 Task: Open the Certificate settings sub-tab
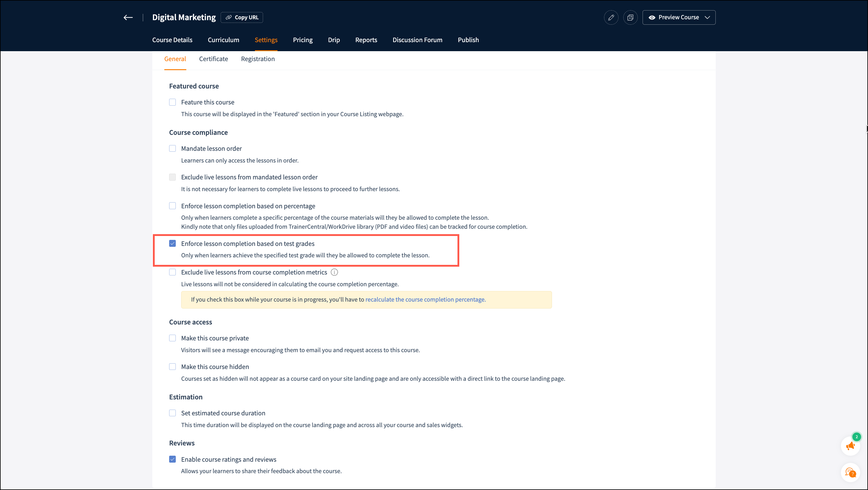(213, 59)
